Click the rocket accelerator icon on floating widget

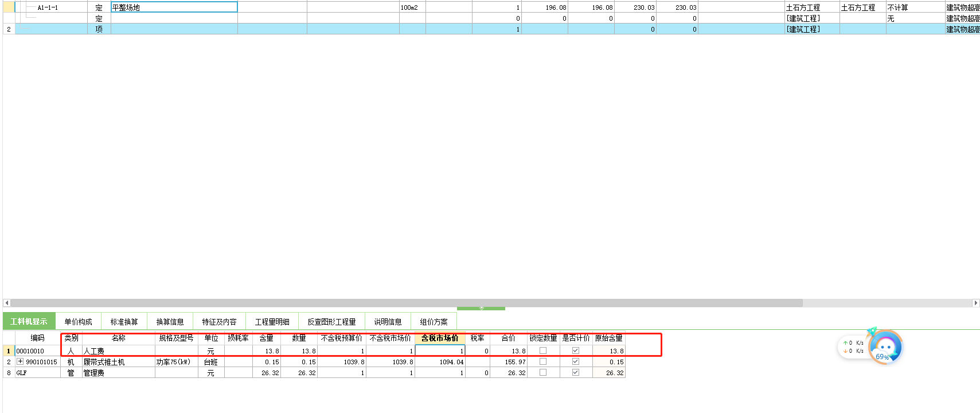872,331
